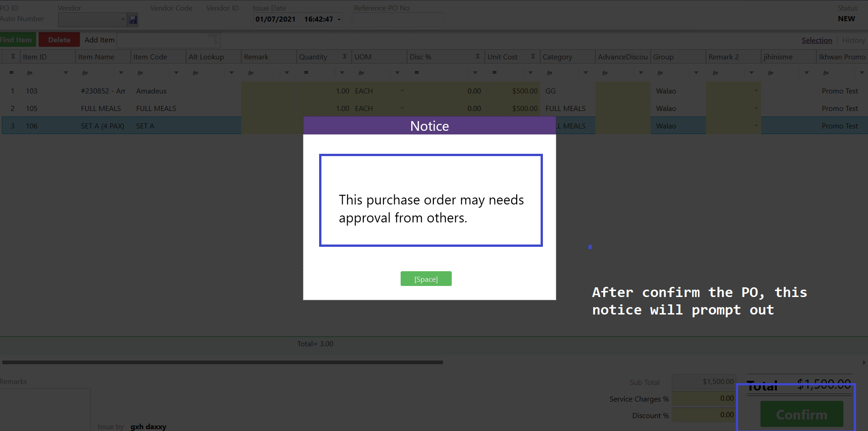
Task: Click the red Delete button
Action: 59,40
